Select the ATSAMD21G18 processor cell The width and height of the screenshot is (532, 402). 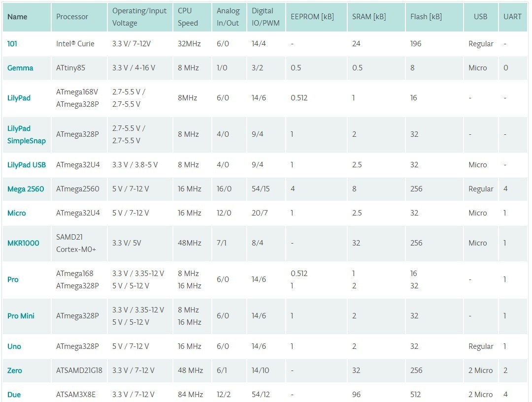(79, 371)
